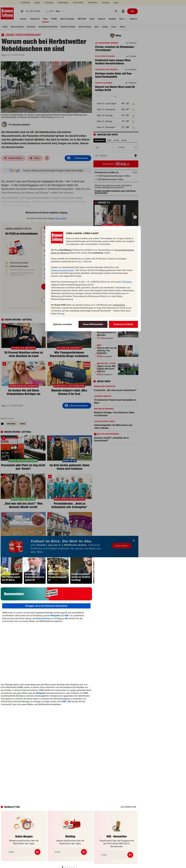
Task: Open Wien ist leiwand subsection
Action: click(17, 27)
